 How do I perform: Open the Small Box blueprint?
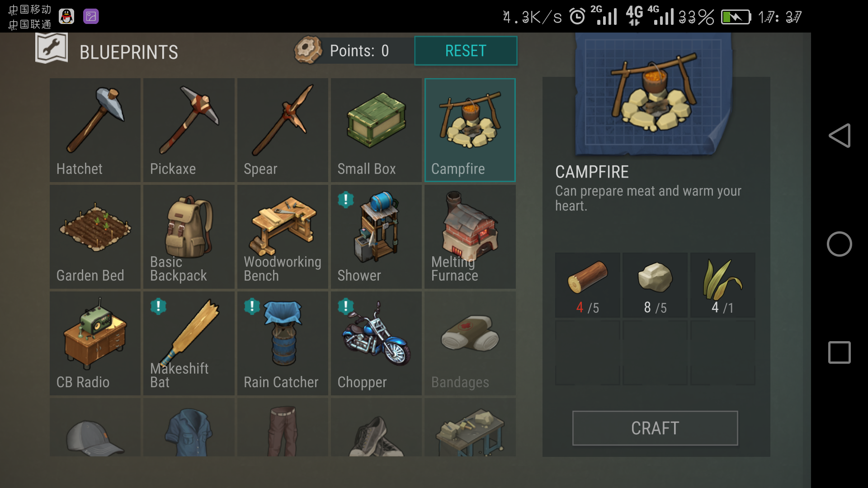[x=376, y=130]
